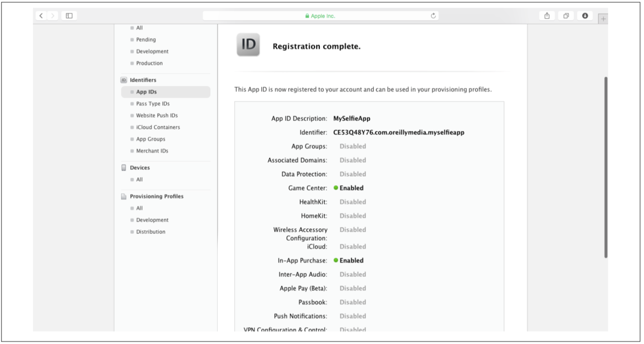Screen dimensions: 644x344
Task: Select iCloud Containers in sidebar
Action: [158, 127]
